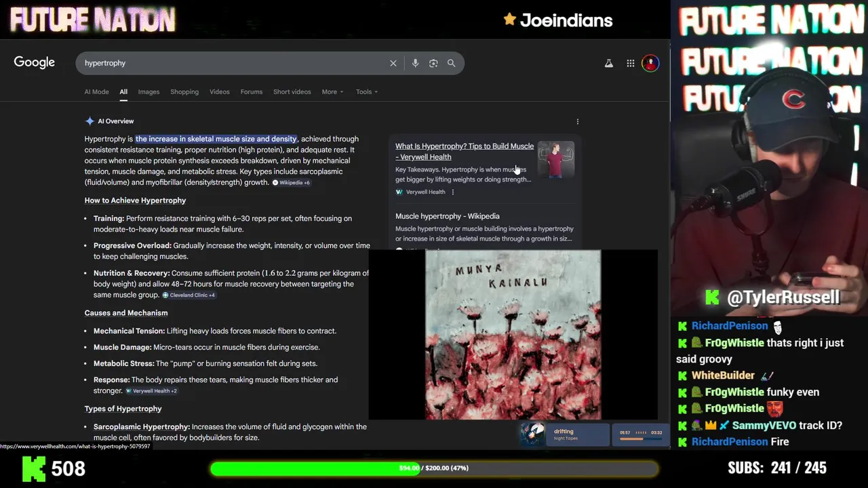Click the magnifying glass search icon
This screenshot has width=868, height=488.
(x=451, y=63)
